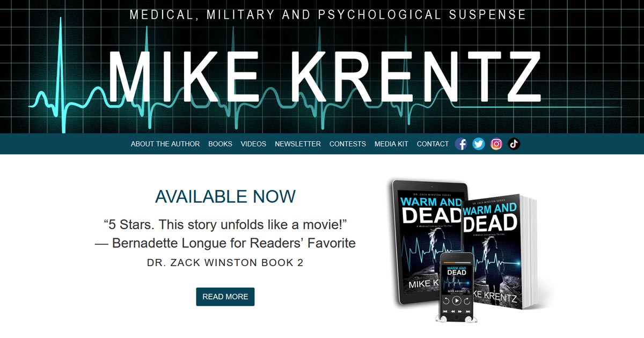Image resolution: width=644 pixels, height=338 pixels.
Task: Click the Available Now heading
Action: (x=225, y=196)
